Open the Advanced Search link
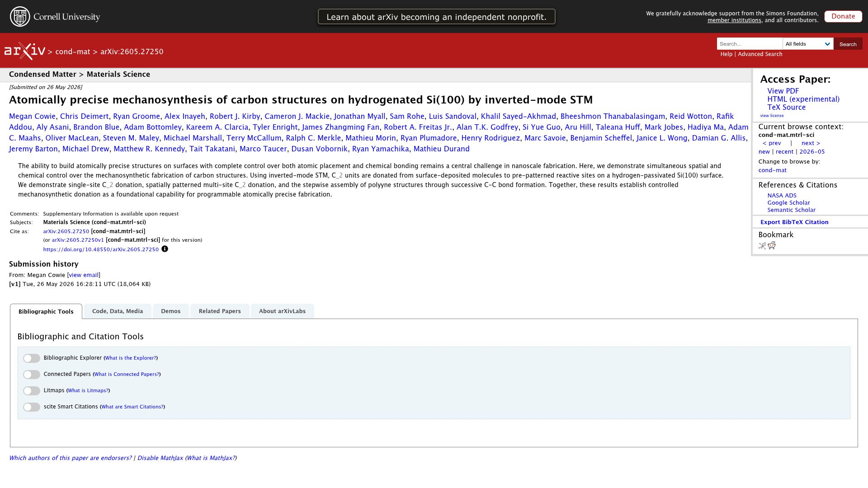The width and height of the screenshot is (868, 488). [x=760, y=54]
